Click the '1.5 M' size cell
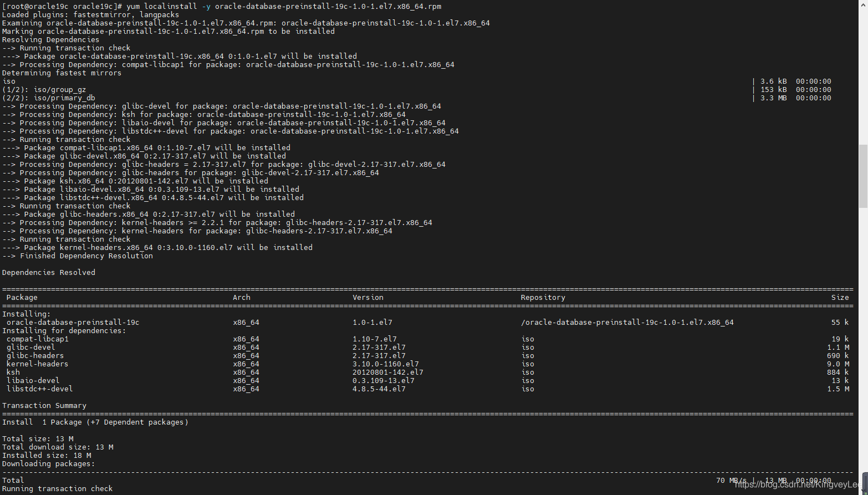The width and height of the screenshot is (868, 495). pos(838,389)
